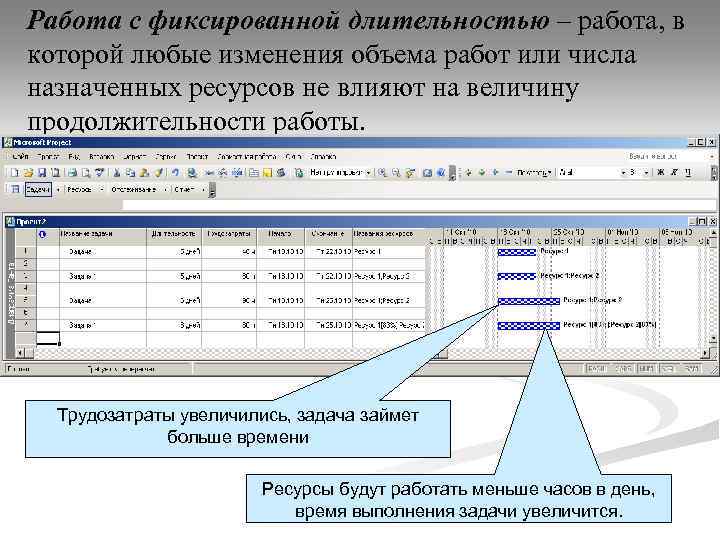Click the Show Subtasks plus icon

(495, 173)
